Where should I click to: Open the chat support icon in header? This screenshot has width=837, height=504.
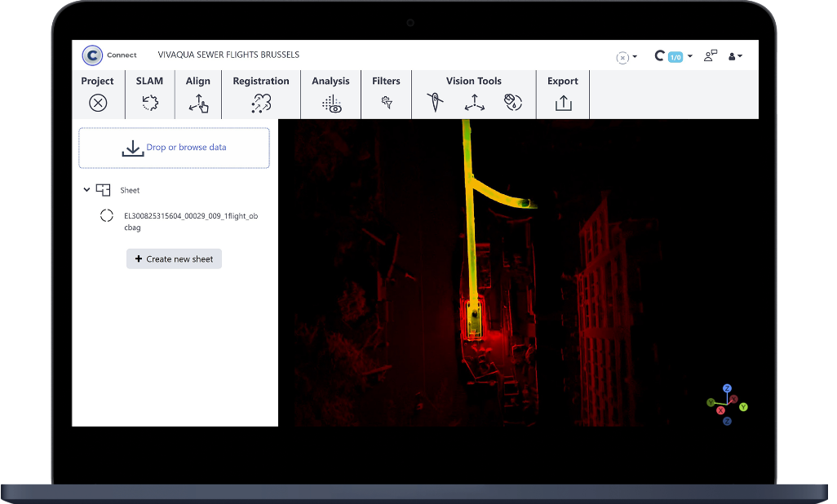[711, 55]
